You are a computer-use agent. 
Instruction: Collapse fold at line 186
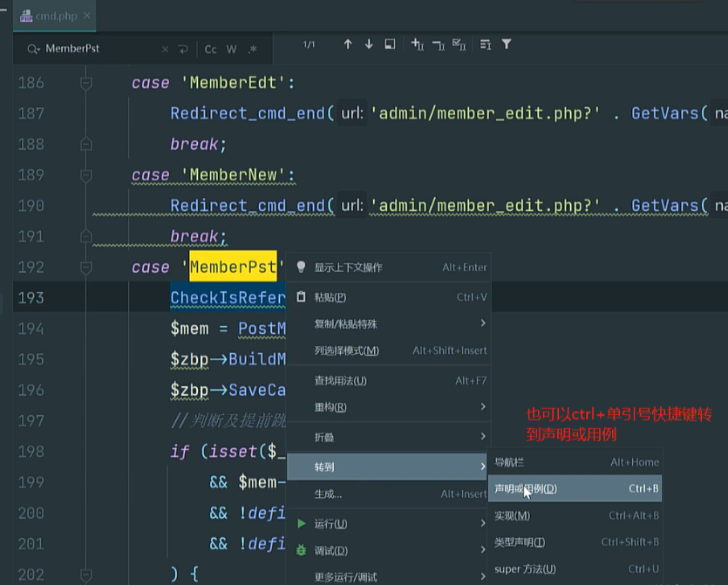[86, 83]
